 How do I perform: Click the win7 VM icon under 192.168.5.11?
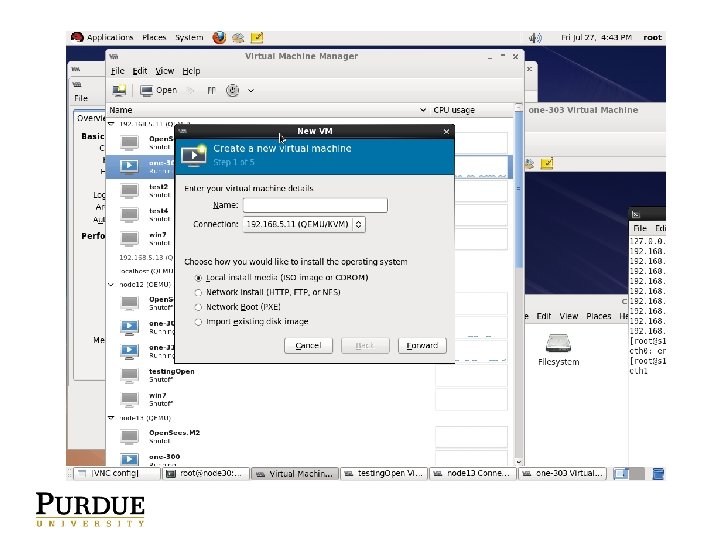[129, 238]
